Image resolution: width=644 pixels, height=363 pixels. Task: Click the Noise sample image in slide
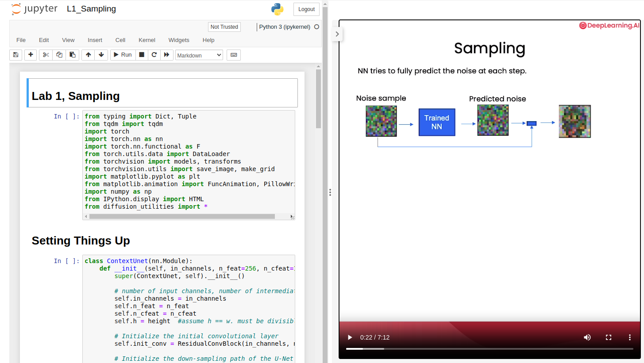click(x=381, y=121)
